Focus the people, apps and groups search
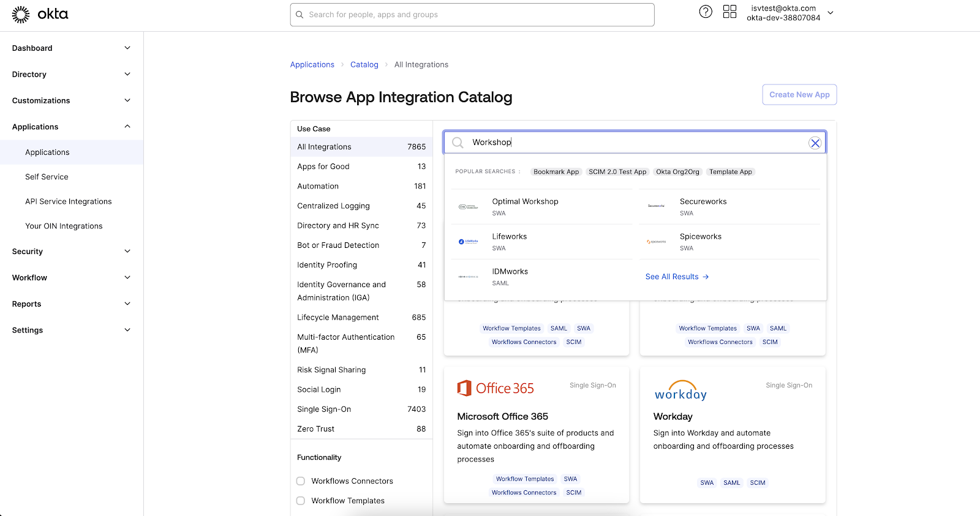This screenshot has height=516, width=980. 472,15
